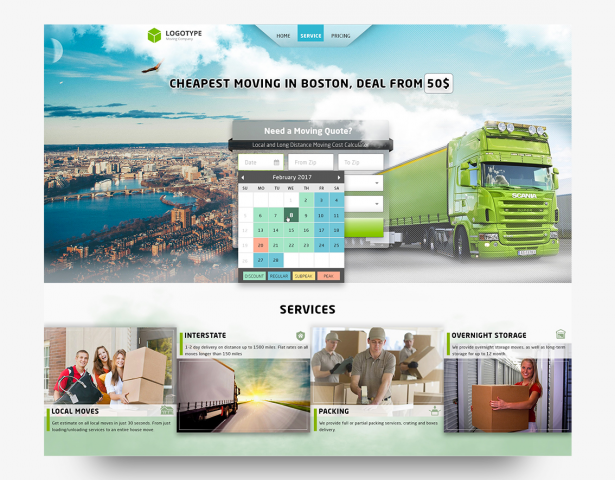
Task: Go to next month in calendar
Action: point(339,178)
